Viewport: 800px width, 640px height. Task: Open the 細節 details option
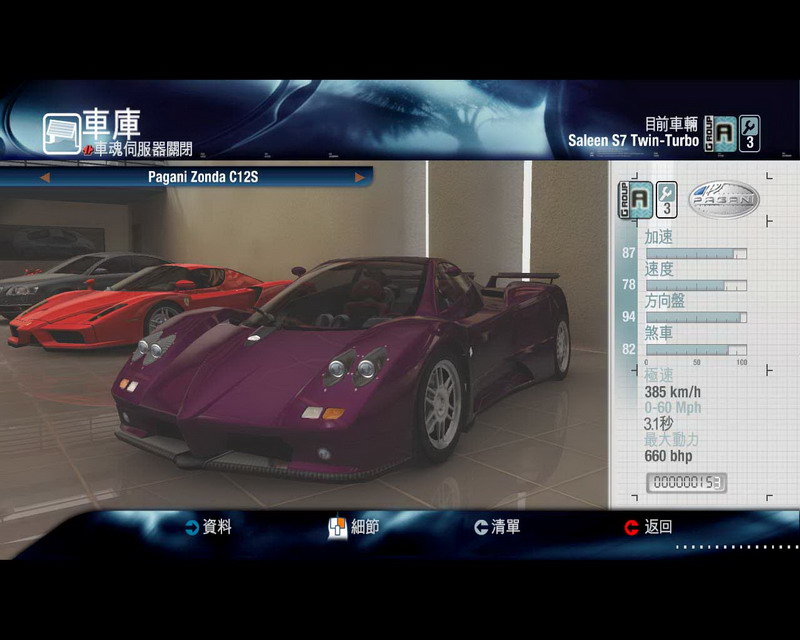(354, 527)
